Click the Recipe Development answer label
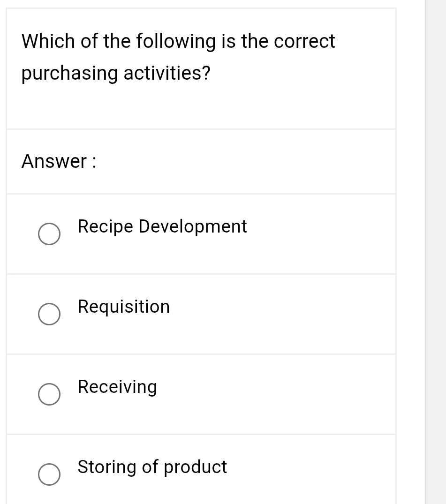The height and width of the screenshot is (504, 446). point(162,227)
